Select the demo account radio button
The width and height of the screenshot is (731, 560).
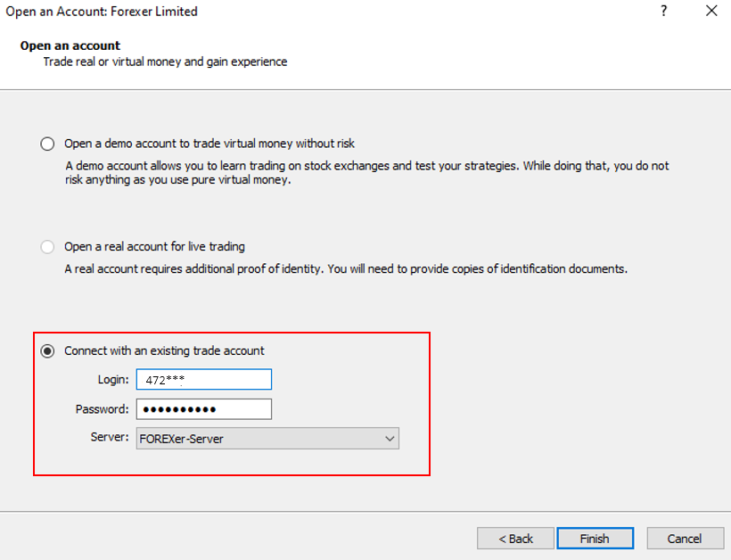click(47, 144)
